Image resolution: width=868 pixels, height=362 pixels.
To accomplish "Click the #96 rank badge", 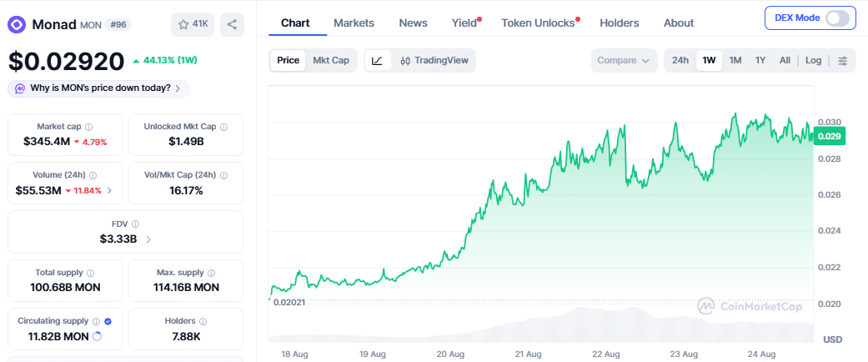I will 118,25.
